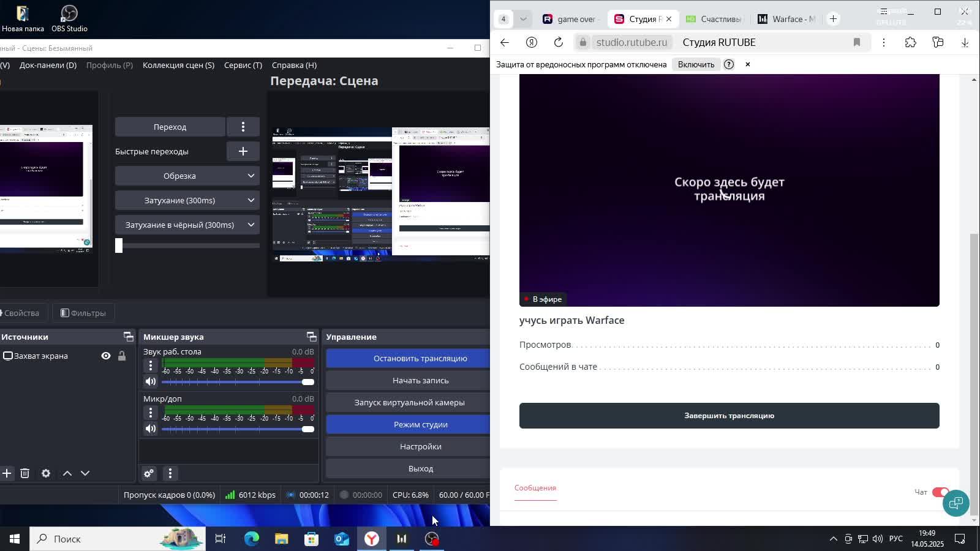Open Коллекция сцен (S) menu
The width and height of the screenshot is (980, 551).
178,65
